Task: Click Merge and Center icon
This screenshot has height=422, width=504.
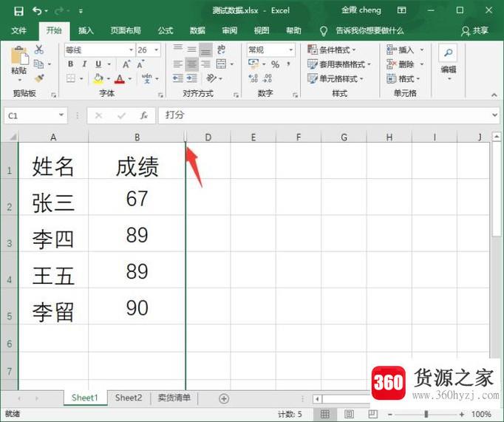Action: [x=221, y=64]
